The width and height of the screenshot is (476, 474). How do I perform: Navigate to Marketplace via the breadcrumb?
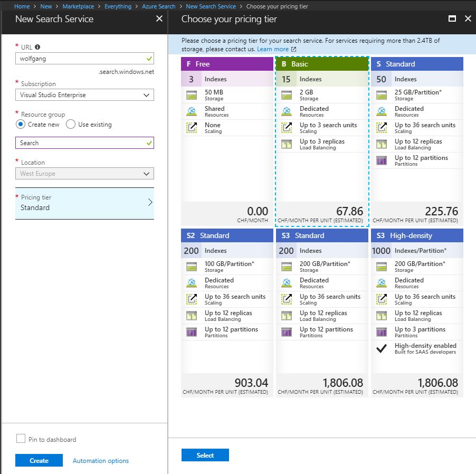[78, 6]
